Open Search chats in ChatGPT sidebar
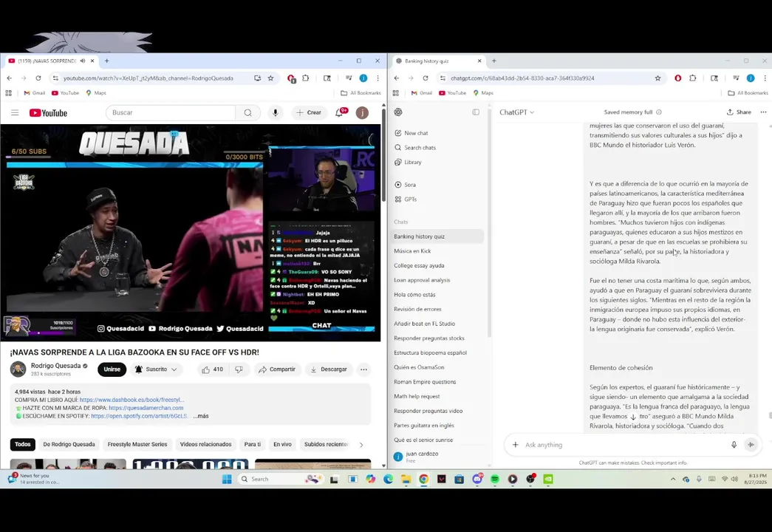The height and width of the screenshot is (532, 772). pos(438,147)
